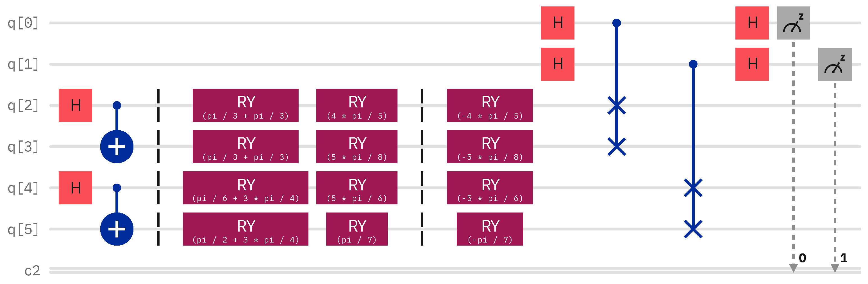Viewport: 868px width, 284px height.
Task: Select the CNOT target on q[5]
Action: [x=117, y=229]
